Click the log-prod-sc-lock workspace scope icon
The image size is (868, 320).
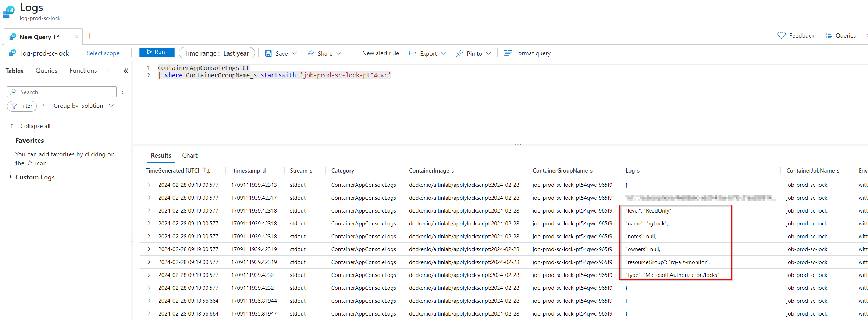13,53
